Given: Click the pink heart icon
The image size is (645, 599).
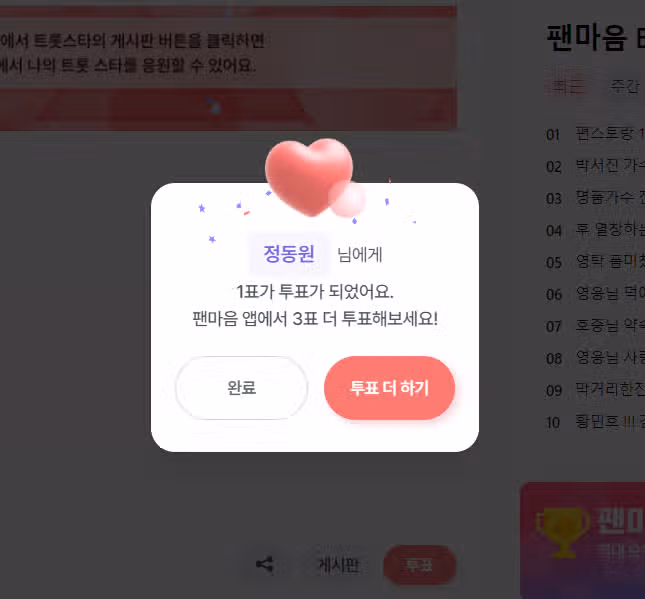Looking at the screenshot, I should 311,177.
